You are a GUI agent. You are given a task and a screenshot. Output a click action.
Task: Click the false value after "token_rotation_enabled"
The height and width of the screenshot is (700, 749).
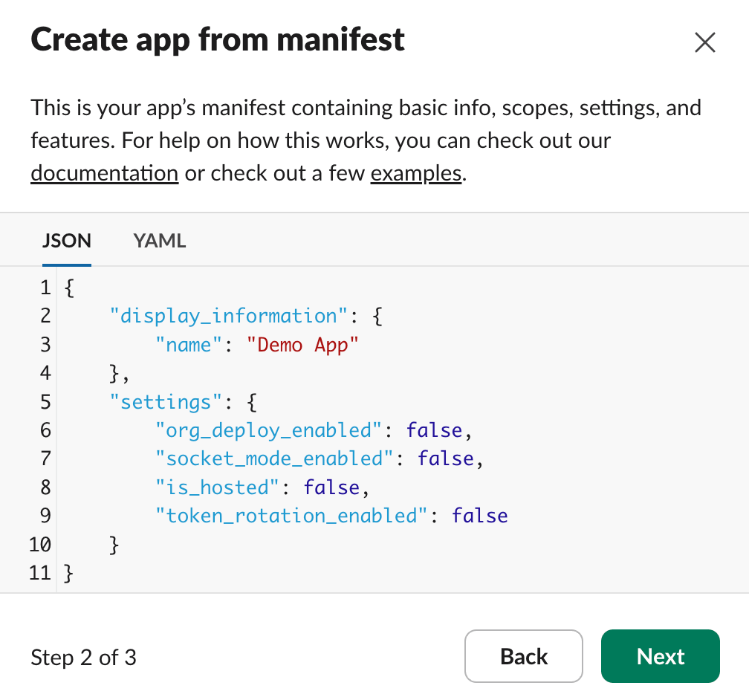480,516
